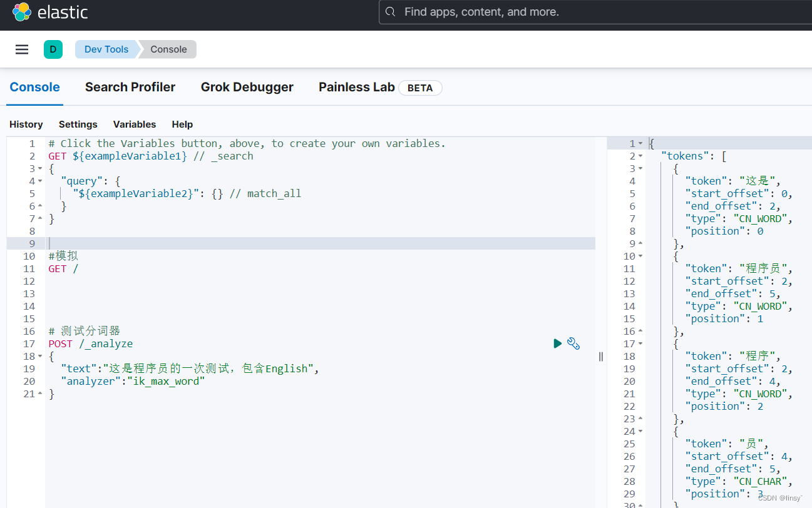Switch to the Search Profiler tab
The image size is (812, 508).
130,87
